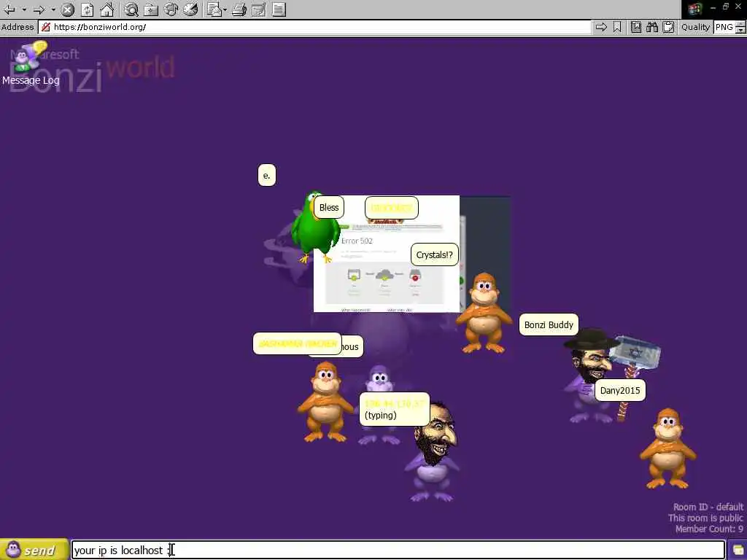Stop the page from loading
This screenshot has width=747, height=560.
68,9
